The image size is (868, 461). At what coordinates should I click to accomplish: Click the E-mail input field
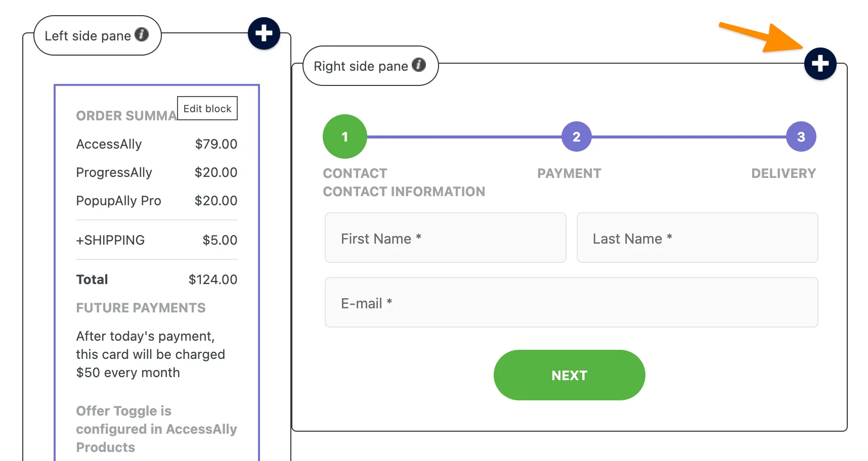(x=571, y=302)
